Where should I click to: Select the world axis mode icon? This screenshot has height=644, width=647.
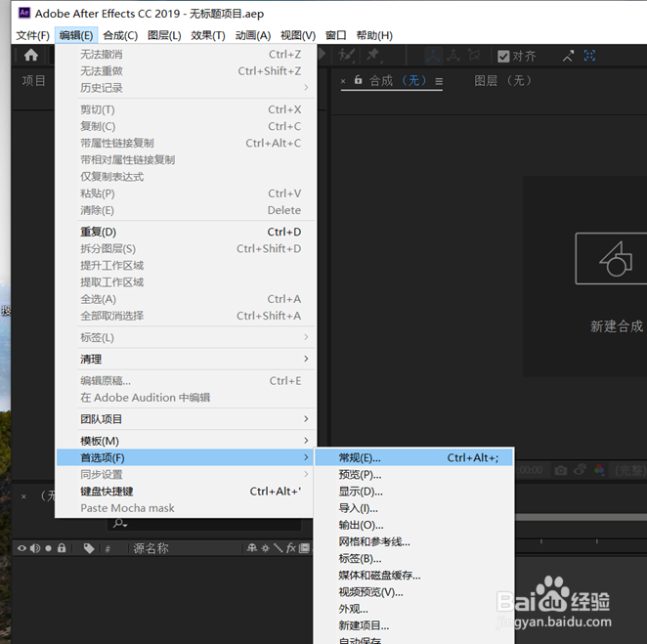pyautogui.click(x=453, y=56)
